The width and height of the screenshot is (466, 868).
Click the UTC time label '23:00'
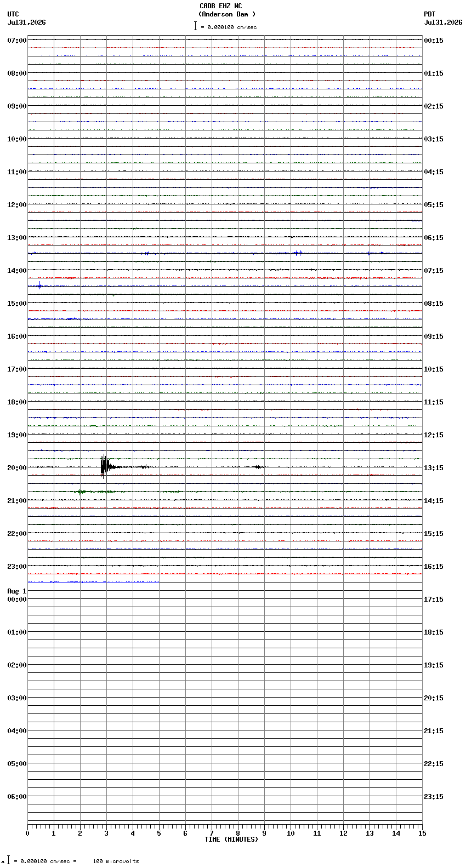point(17,567)
